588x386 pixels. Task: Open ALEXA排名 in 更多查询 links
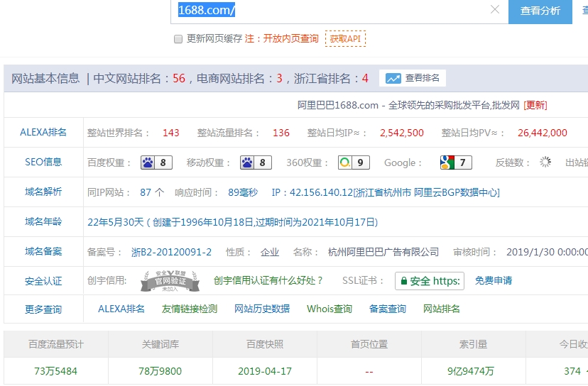[x=121, y=309]
